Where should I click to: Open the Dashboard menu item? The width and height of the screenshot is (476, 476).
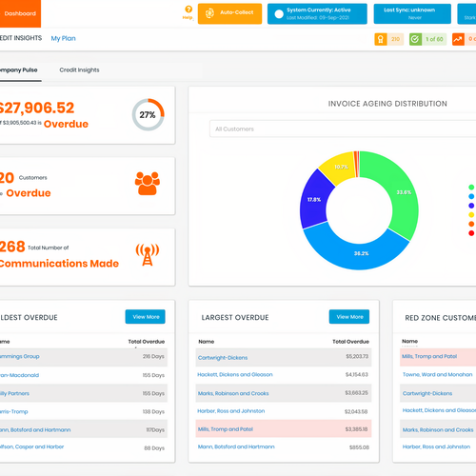(x=20, y=13)
